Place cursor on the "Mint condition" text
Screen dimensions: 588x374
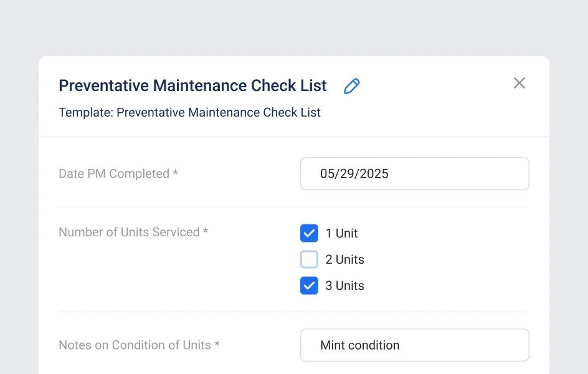359,345
